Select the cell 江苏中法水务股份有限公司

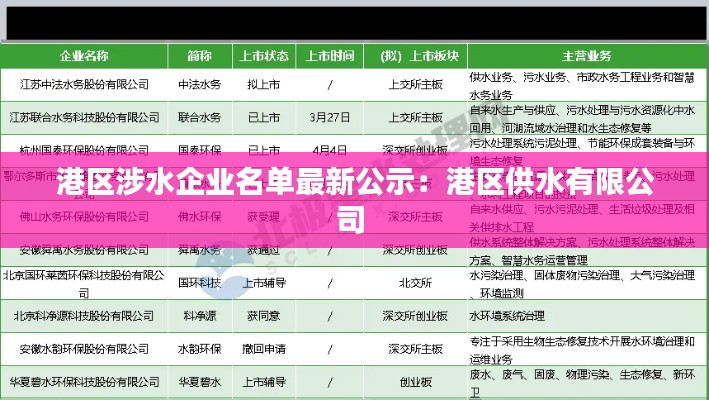tap(84, 84)
